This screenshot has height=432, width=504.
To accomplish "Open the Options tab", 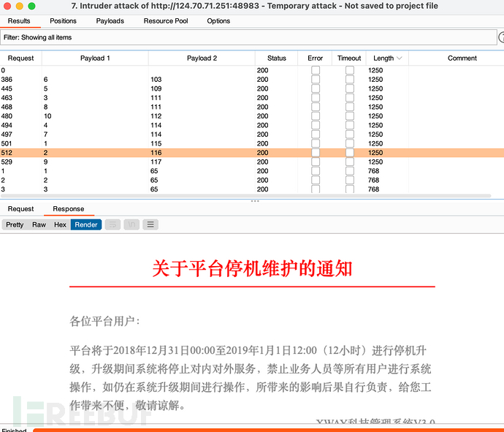I will click(218, 21).
